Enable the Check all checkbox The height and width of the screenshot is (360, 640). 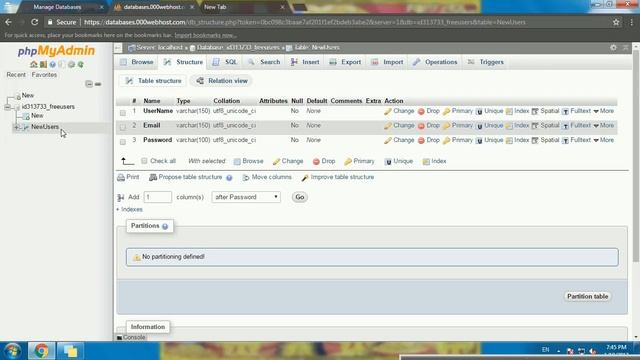(144, 161)
